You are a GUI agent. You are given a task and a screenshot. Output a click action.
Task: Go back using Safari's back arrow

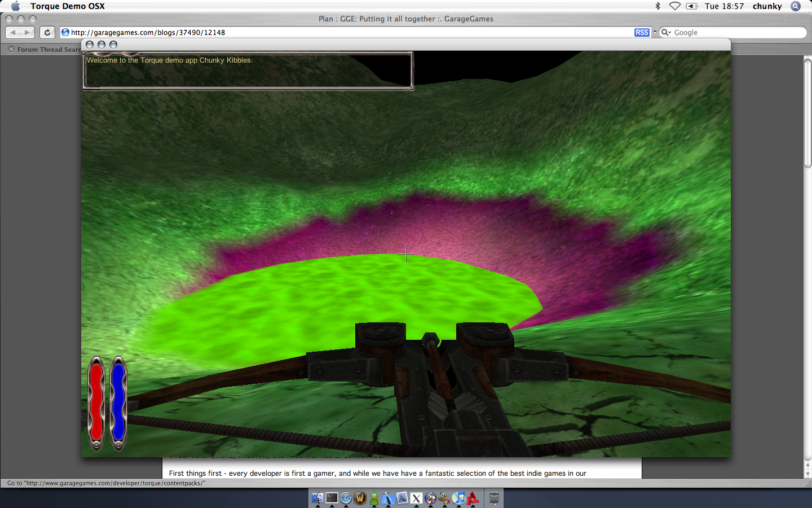pos(14,33)
